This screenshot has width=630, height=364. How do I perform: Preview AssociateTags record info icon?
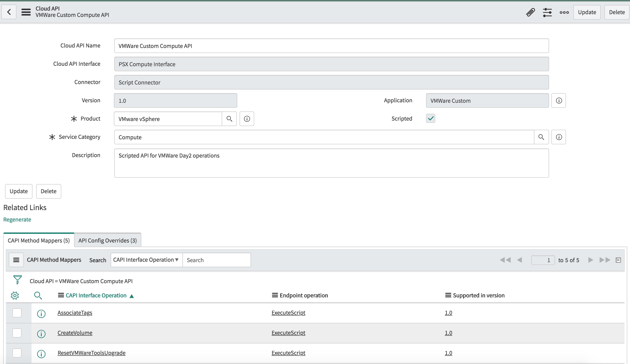tap(41, 314)
